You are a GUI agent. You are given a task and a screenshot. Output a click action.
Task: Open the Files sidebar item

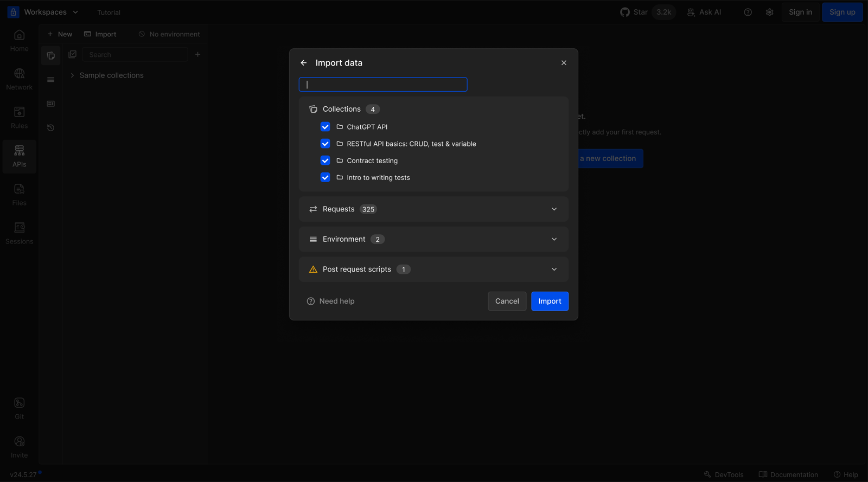19,195
